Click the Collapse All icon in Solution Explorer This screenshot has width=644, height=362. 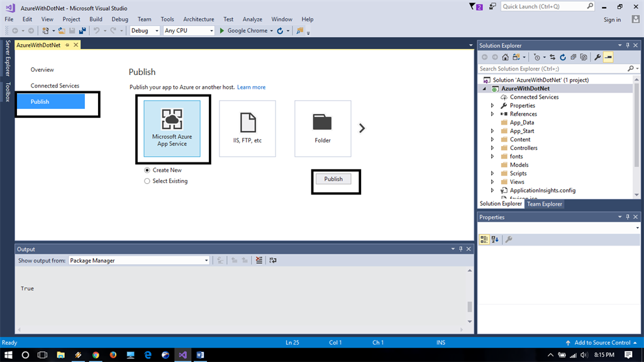pos(574,57)
